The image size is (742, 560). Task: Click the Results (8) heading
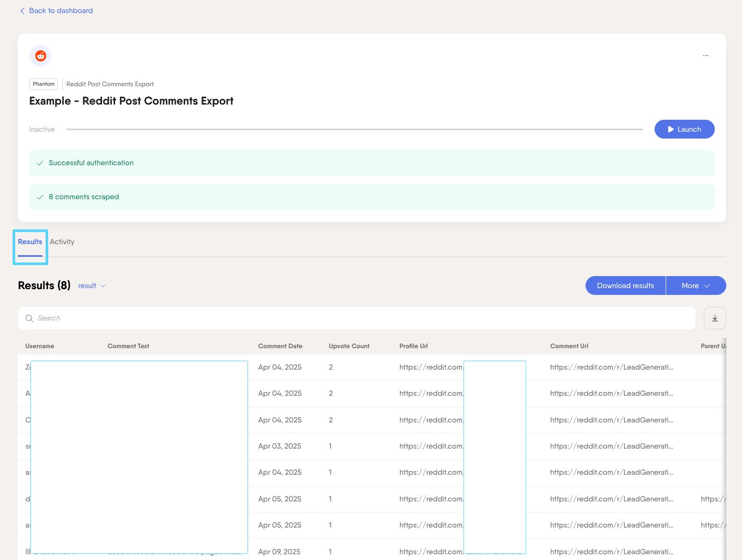coord(44,285)
